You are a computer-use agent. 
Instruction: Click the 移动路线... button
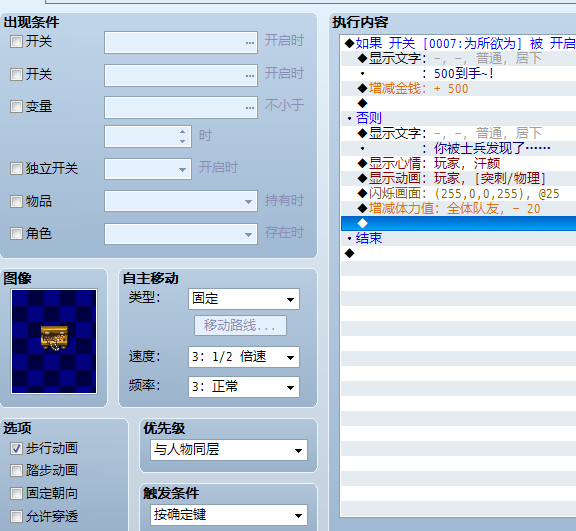click(240, 325)
